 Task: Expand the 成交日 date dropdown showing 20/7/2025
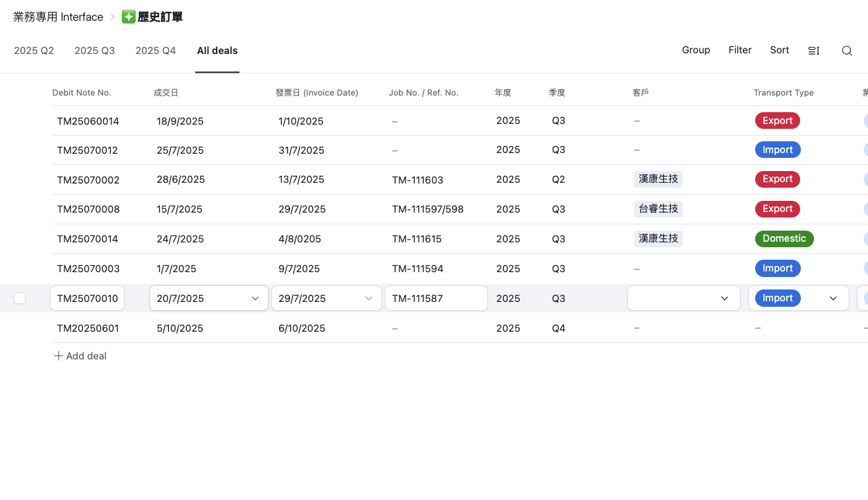click(x=255, y=298)
